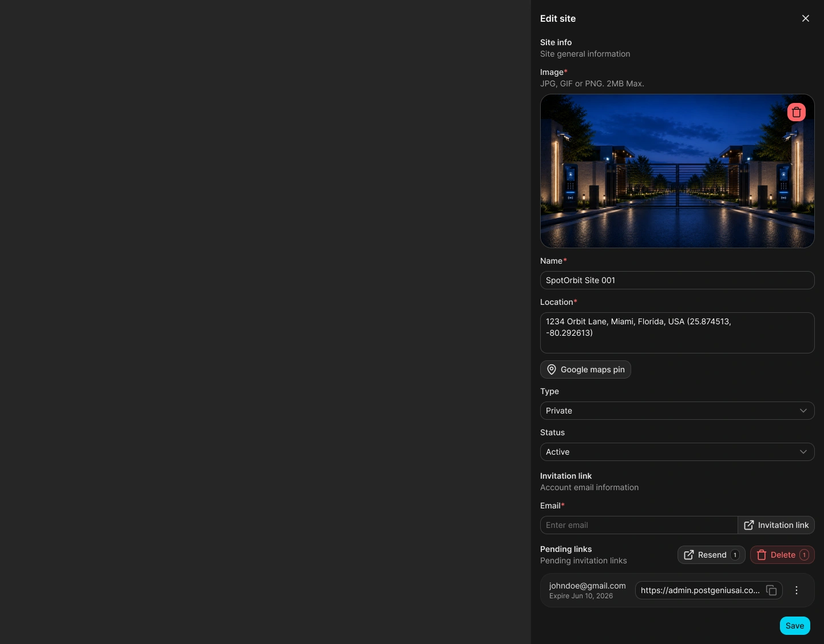Edit the Name field SpotOrbit Site 001
Viewport: 824px width, 644px height.
677,280
